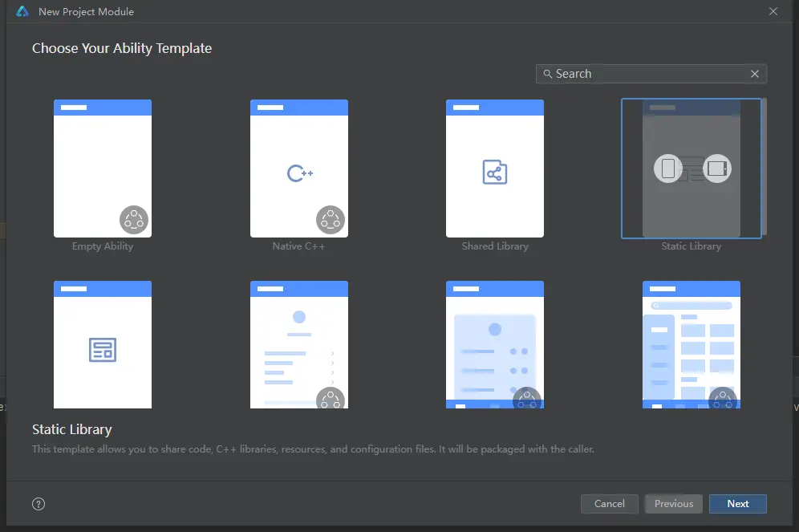Click the Cancel button
799x532 pixels.
tap(610, 503)
